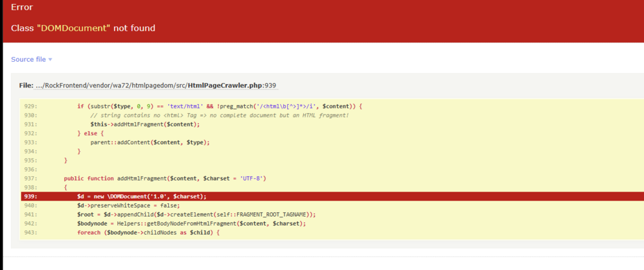
Task: Click line number 929 in code listing
Action: pyautogui.click(x=30, y=106)
